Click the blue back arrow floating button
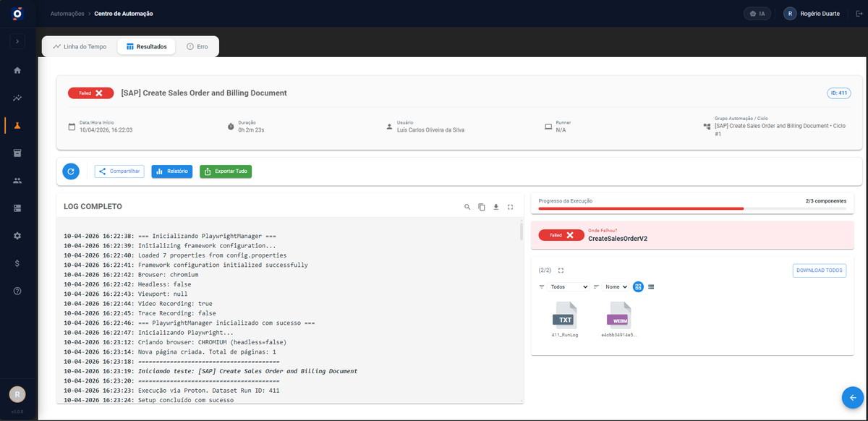 coord(853,398)
